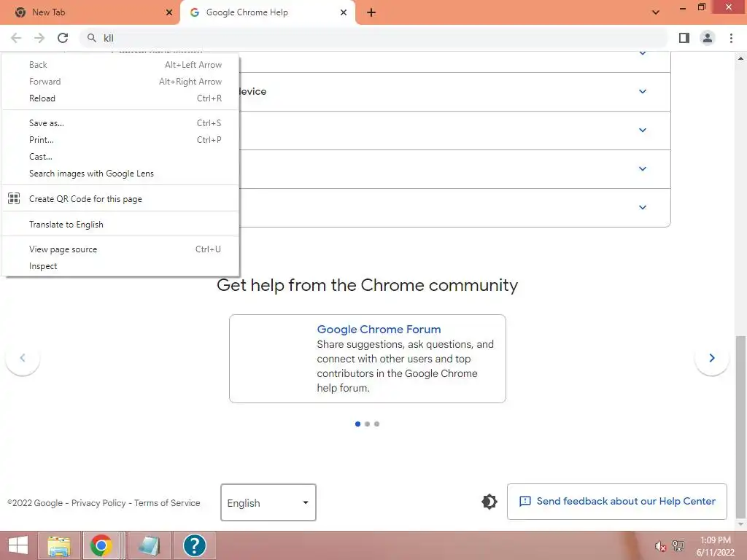This screenshot has width=747, height=560.
Task: Click the search magnifier icon in address bar
Action: coord(91,38)
